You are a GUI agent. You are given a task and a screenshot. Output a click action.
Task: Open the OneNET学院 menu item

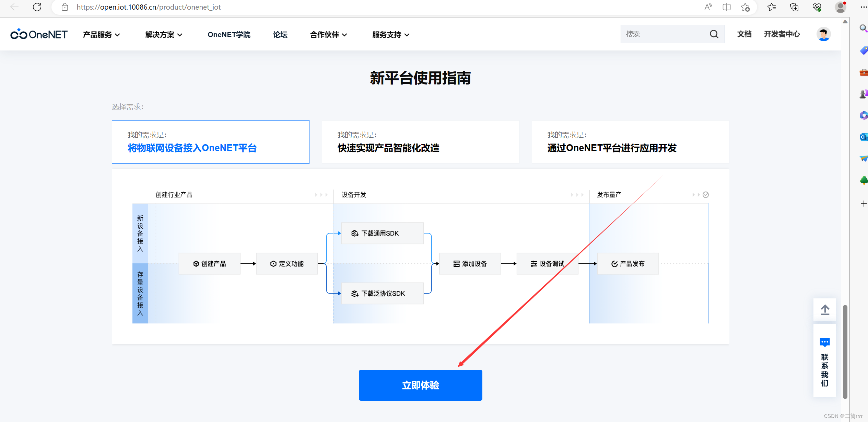point(229,35)
